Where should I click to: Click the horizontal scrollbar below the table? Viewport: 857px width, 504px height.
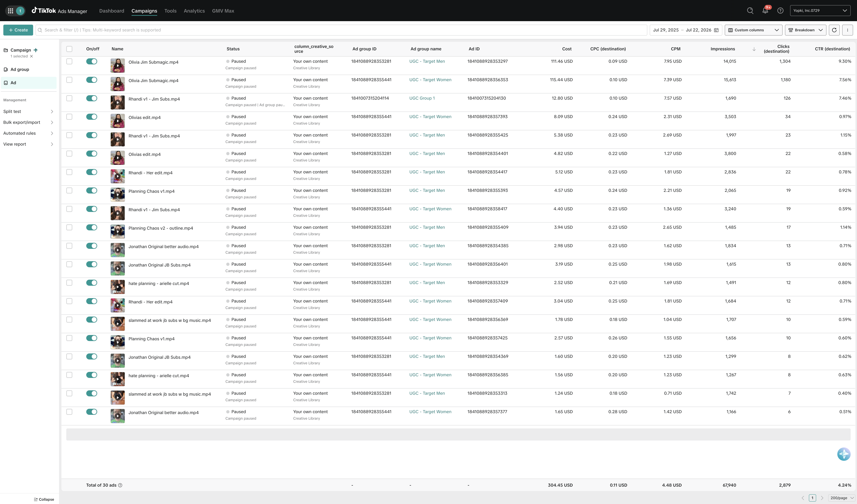click(x=458, y=434)
